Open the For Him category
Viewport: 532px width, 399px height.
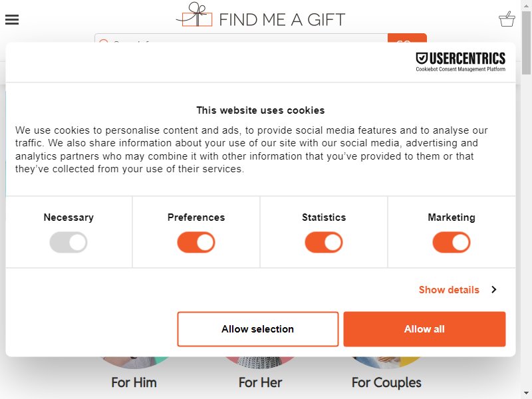tap(134, 382)
